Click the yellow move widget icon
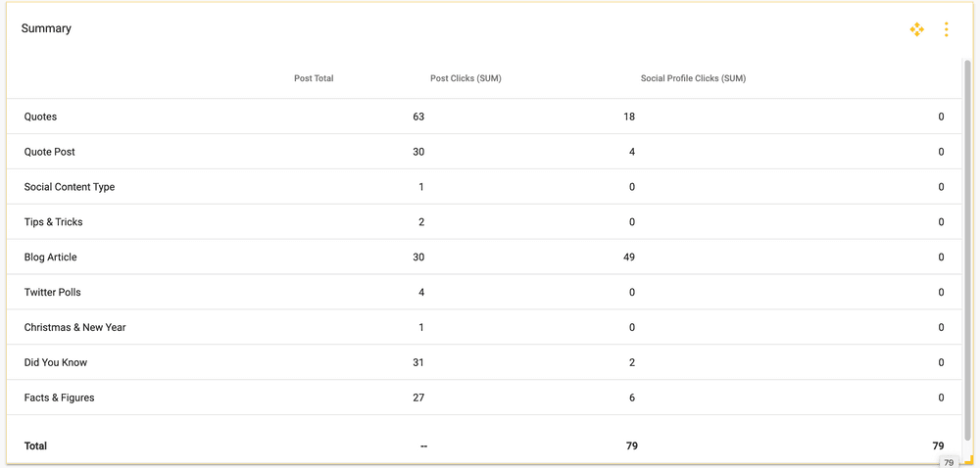Screen dimensions: 980x468 coord(916,29)
